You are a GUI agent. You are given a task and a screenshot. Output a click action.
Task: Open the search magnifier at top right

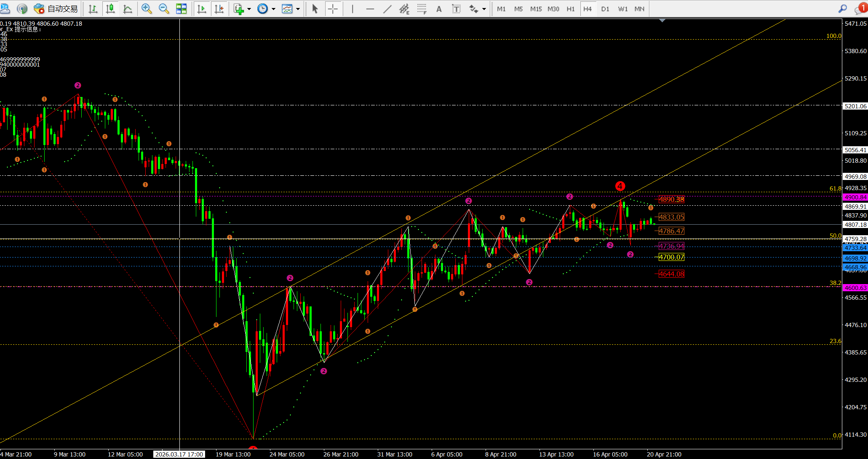pos(843,9)
